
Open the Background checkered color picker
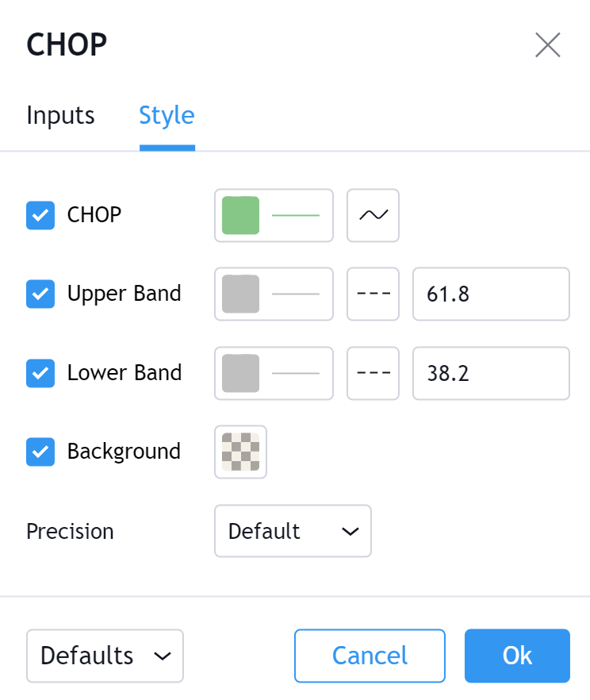point(240,452)
